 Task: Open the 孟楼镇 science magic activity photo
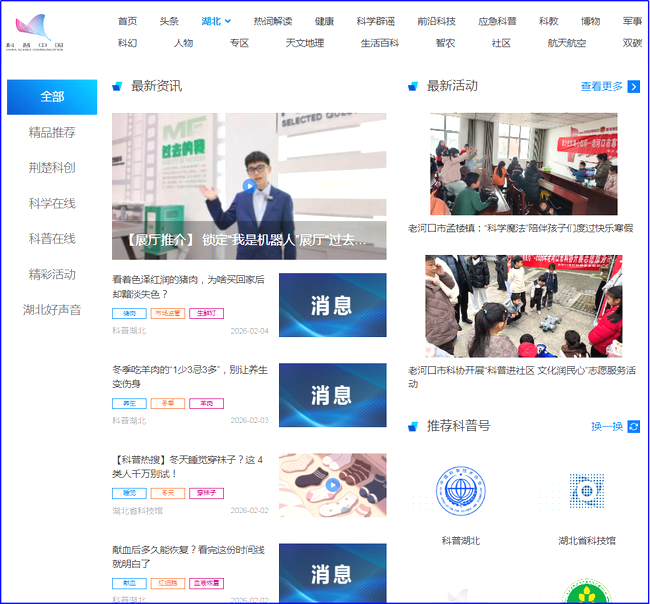[523, 164]
